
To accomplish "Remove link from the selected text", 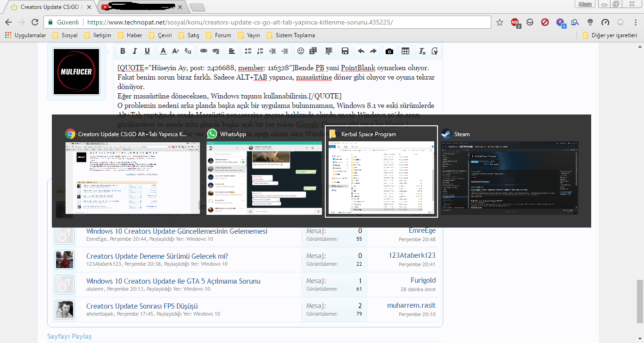I will (216, 51).
